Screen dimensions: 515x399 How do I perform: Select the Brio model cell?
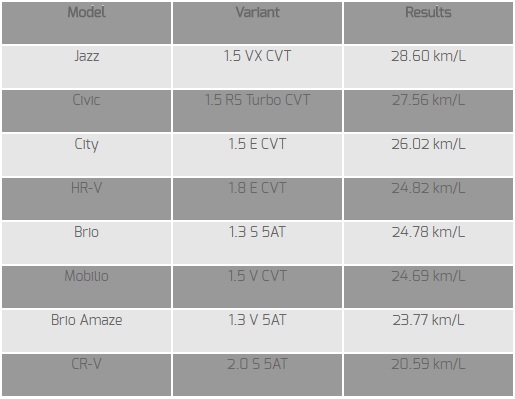[86, 243]
